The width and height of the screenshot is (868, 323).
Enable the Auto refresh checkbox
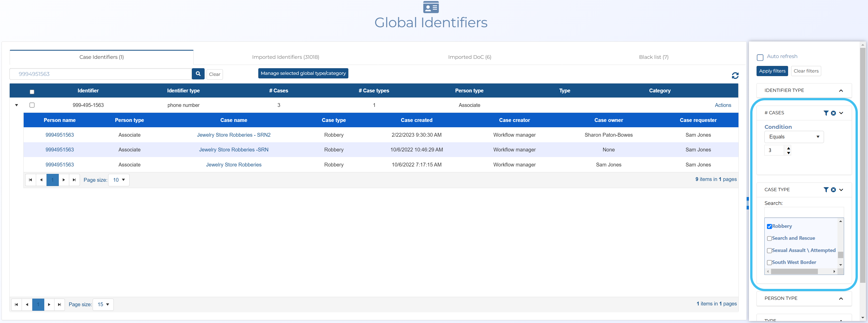(x=760, y=57)
